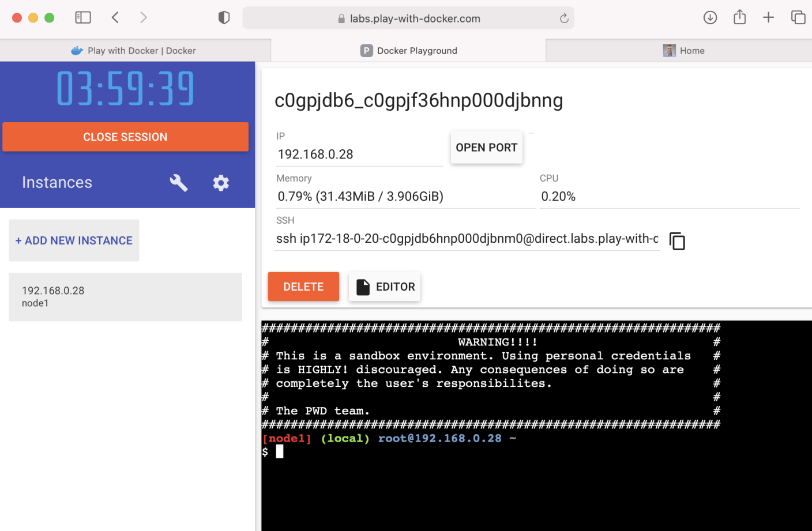The height and width of the screenshot is (531, 812).
Task: Click 'The PWD team.' terminal line
Action: tap(322, 411)
